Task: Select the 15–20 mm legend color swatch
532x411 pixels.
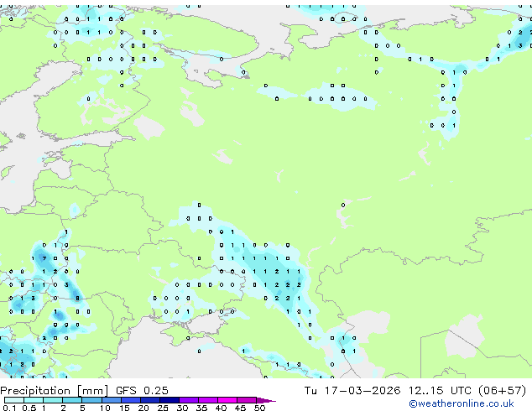Action: point(131,400)
